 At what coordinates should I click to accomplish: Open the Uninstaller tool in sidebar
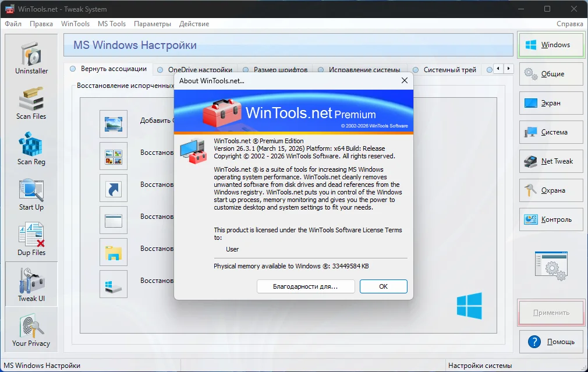31,58
